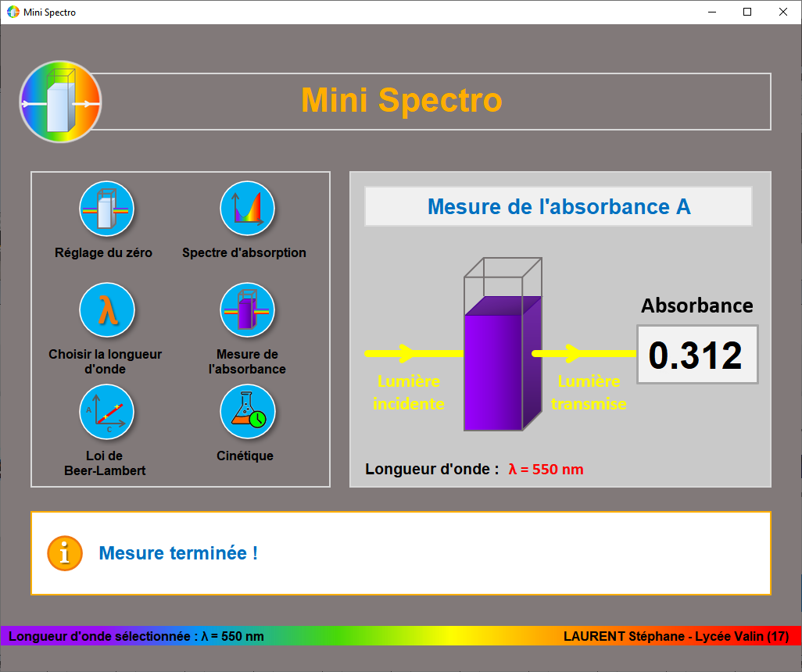
Task: Maximize the Mini Spectro window
Action: tap(747, 12)
